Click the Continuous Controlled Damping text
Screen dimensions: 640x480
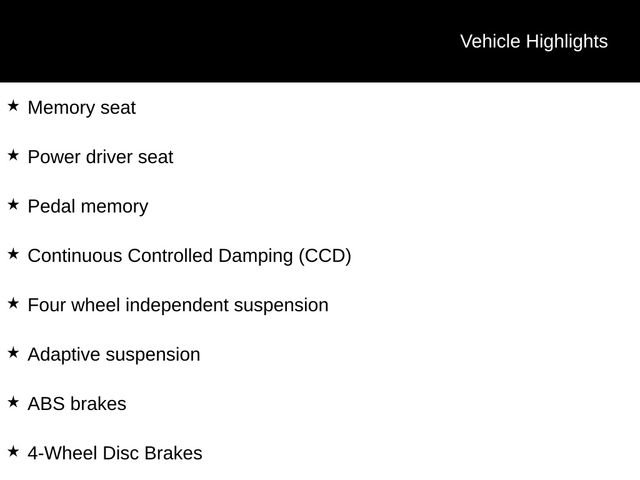pos(160,256)
